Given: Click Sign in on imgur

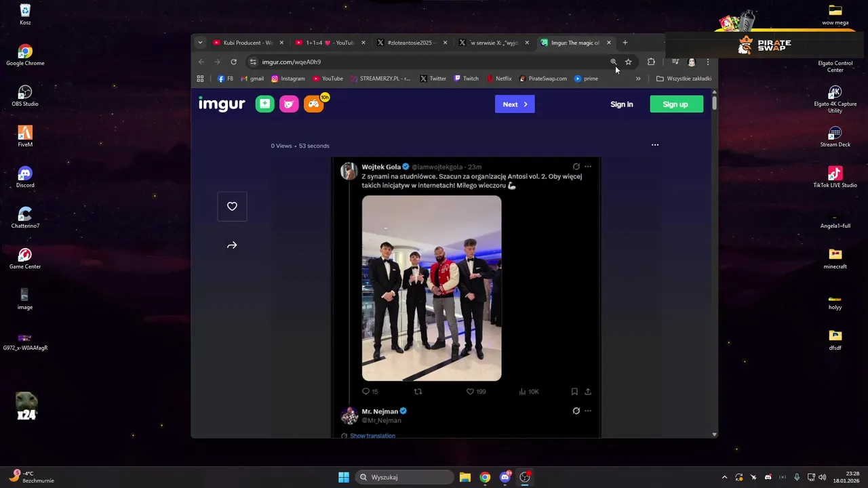Looking at the screenshot, I should pyautogui.click(x=621, y=104).
